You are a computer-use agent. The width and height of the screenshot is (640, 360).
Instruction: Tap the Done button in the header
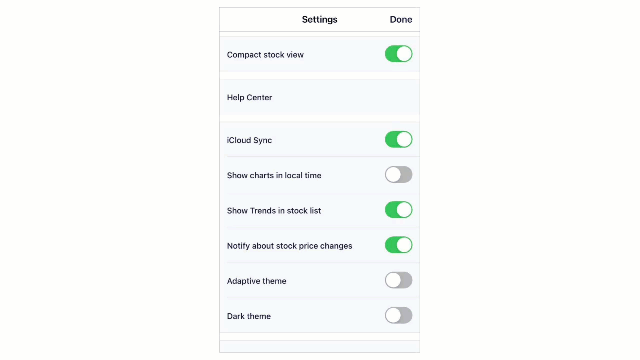click(x=400, y=20)
